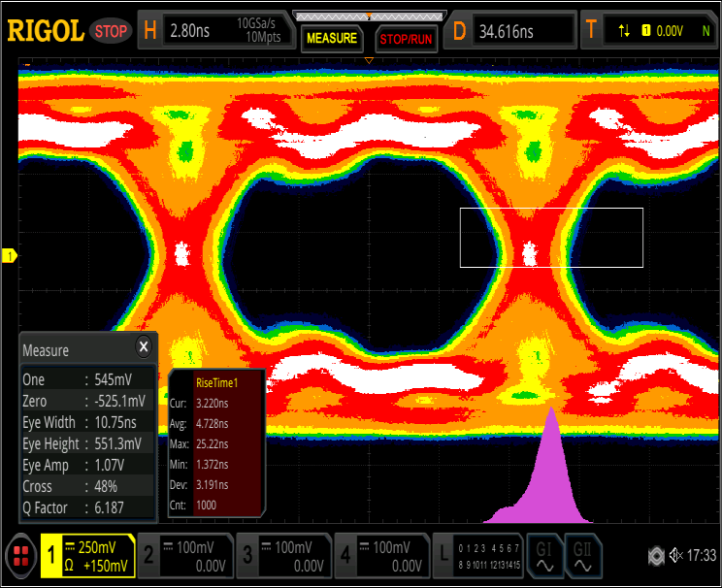Enable channel 2

coord(184,556)
